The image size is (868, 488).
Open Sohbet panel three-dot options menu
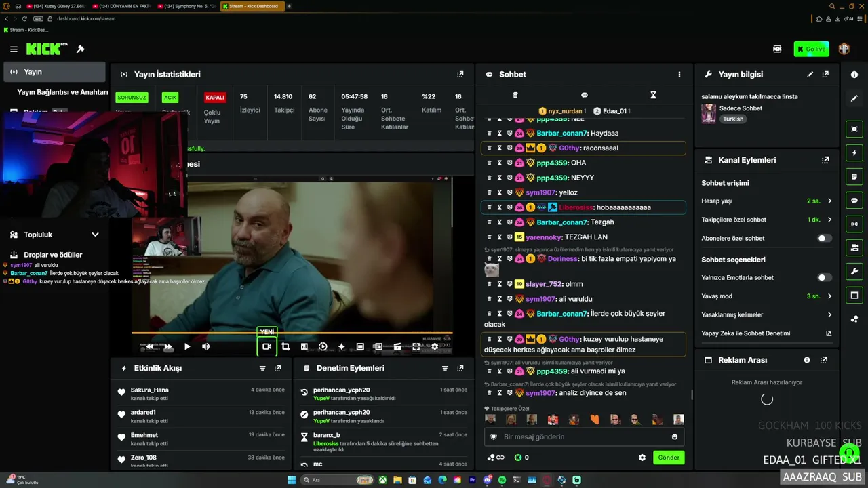tap(679, 74)
